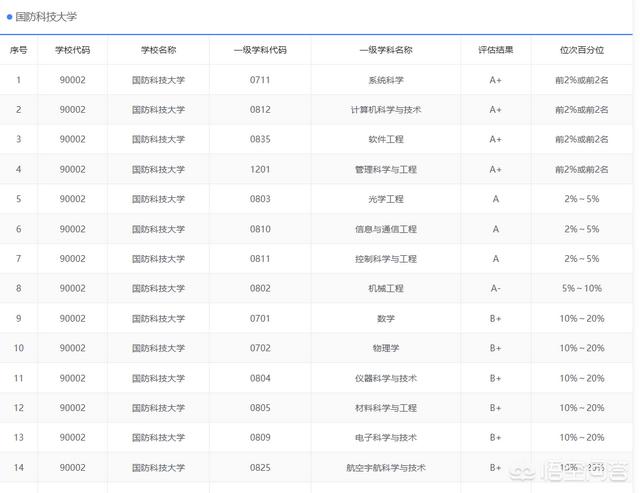Viewport: 640px width, 493px height.
Task: Select the 位次百分位 column header
Action: (x=582, y=50)
